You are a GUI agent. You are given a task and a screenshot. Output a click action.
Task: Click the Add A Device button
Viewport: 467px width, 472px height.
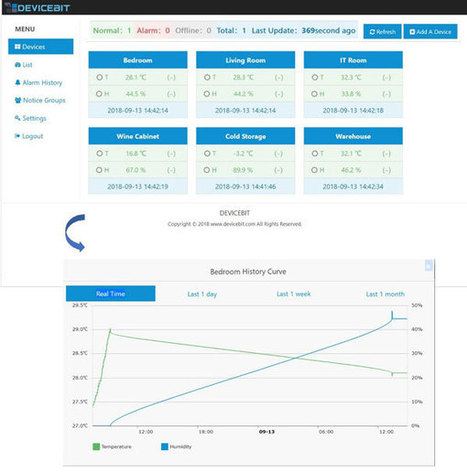click(x=430, y=32)
